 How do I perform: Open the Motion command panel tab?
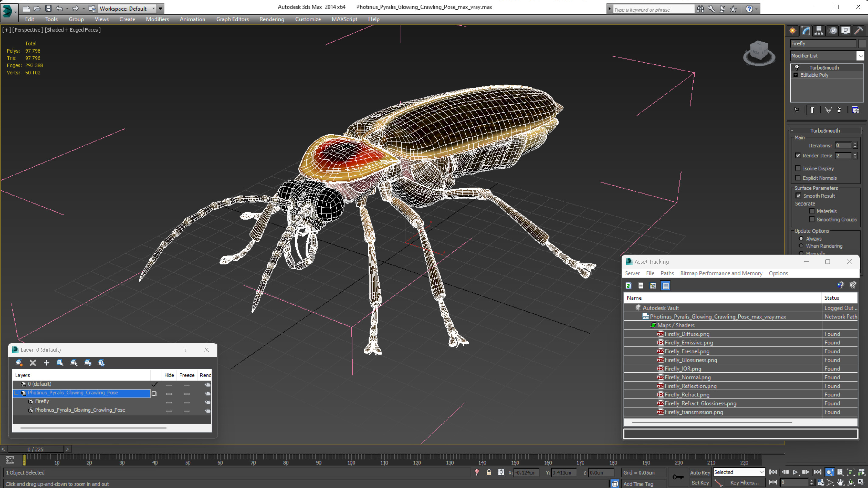point(833,31)
